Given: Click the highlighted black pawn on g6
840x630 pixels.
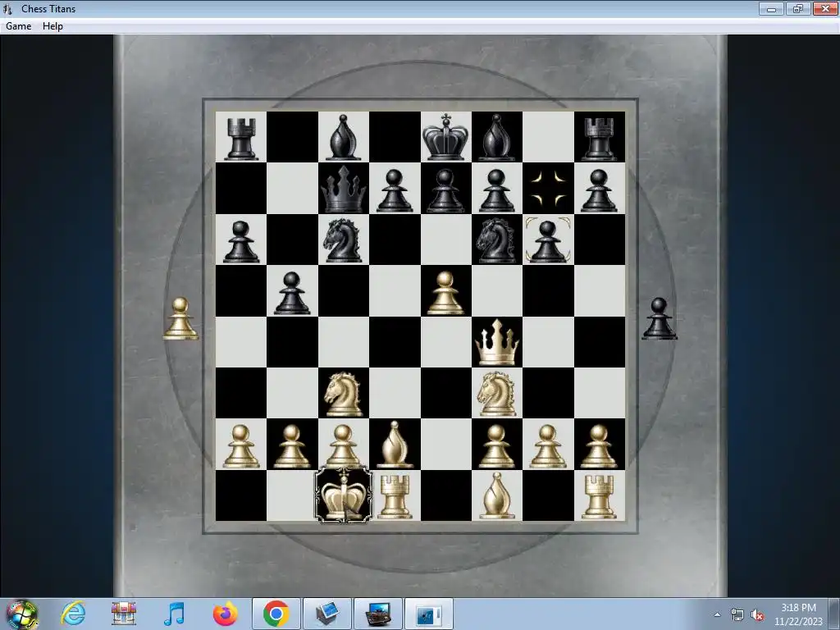Looking at the screenshot, I should click(x=548, y=241).
